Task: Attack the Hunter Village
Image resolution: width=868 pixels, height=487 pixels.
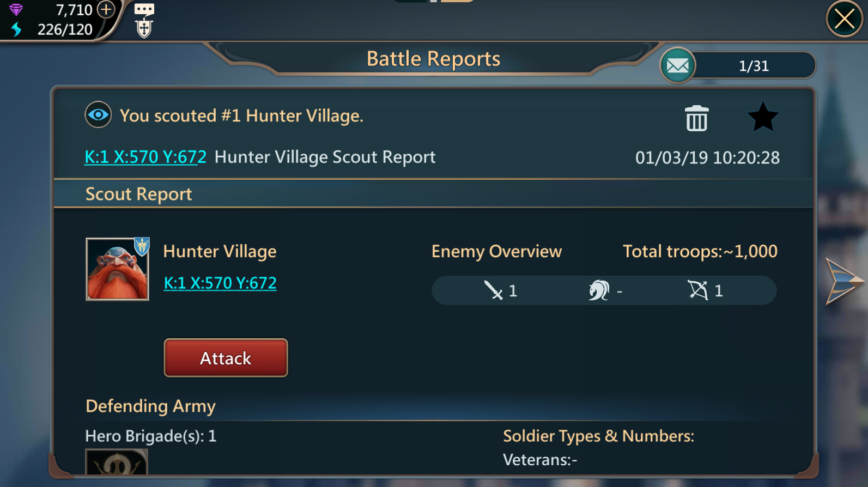Action: coord(226,358)
